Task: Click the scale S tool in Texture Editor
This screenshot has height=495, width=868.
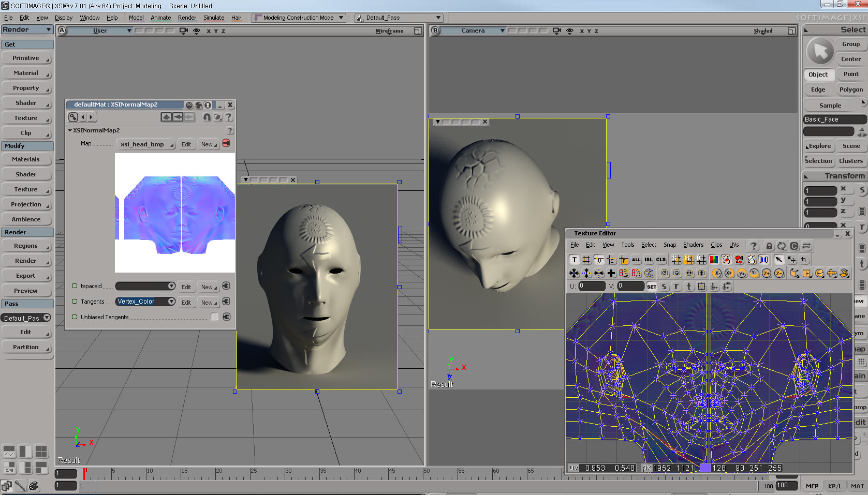Action: [x=664, y=287]
